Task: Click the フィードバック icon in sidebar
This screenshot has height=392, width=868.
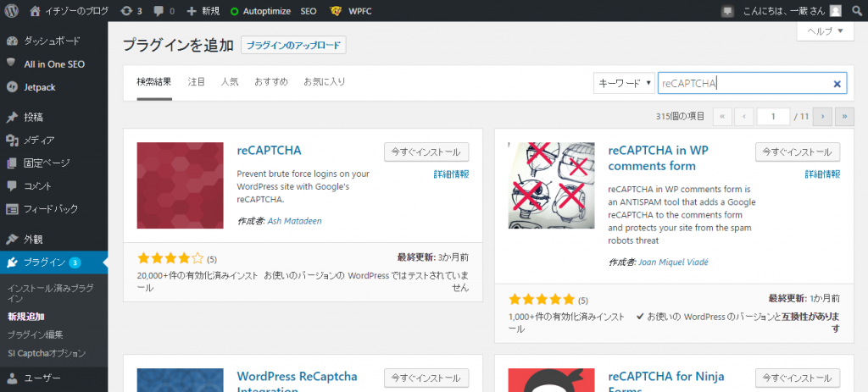Action: tap(12, 209)
